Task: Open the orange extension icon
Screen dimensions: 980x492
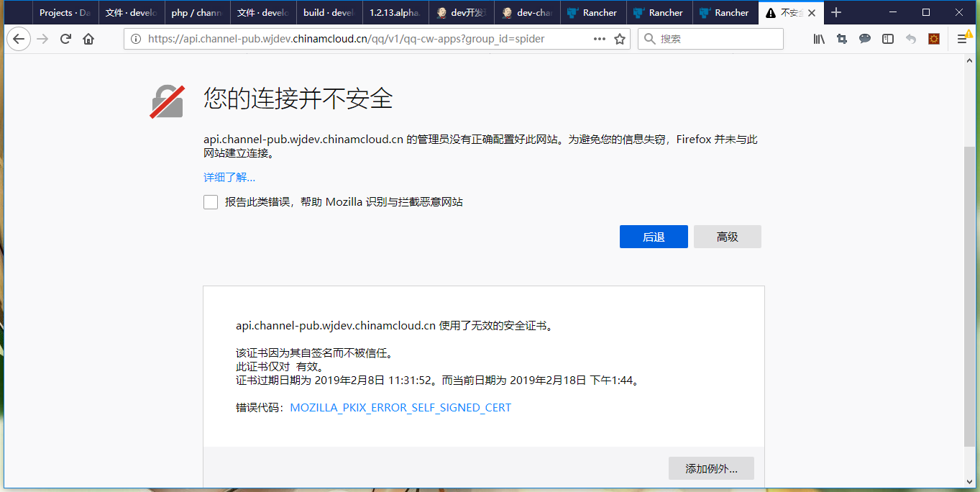Action: (x=934, y=39)
